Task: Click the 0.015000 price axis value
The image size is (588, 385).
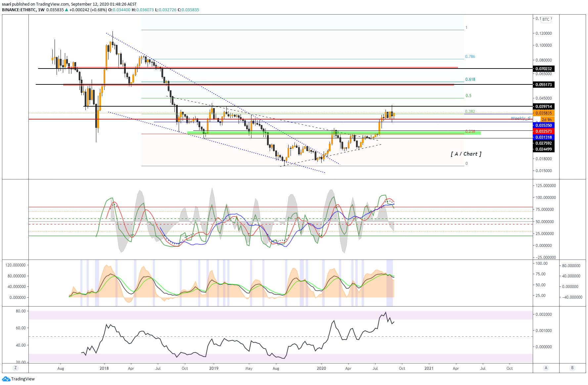Action: point(544,171)
